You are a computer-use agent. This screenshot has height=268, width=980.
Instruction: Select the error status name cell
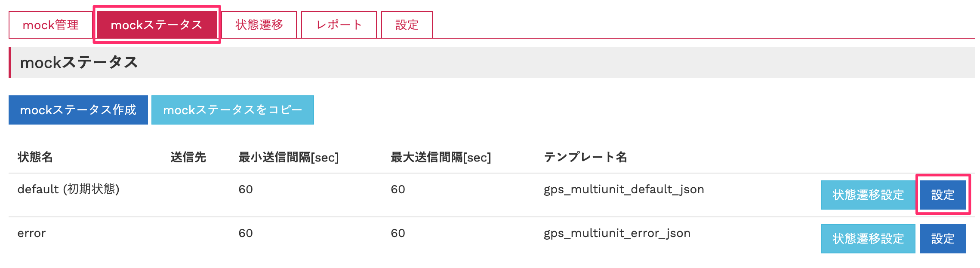31,233
